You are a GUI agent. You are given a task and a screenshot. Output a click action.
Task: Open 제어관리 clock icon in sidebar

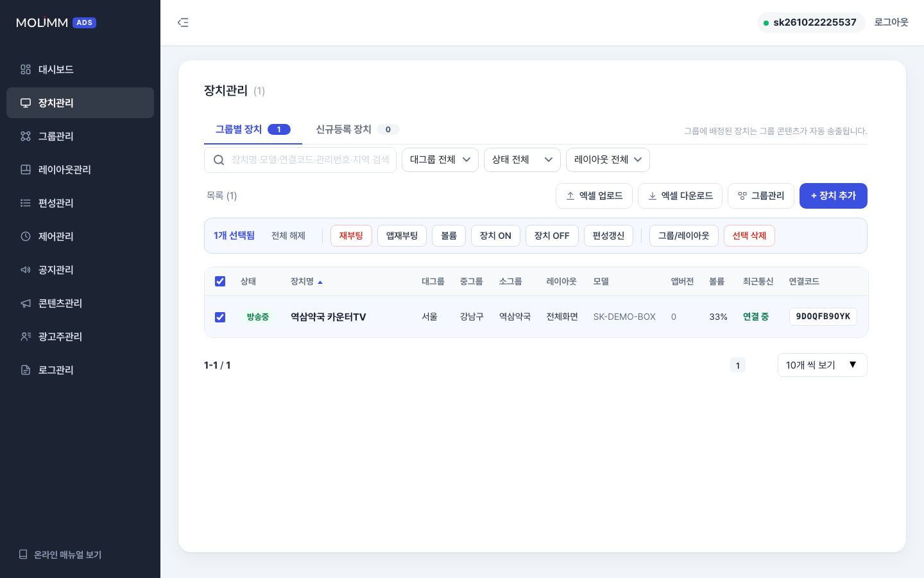click(26, 236)
